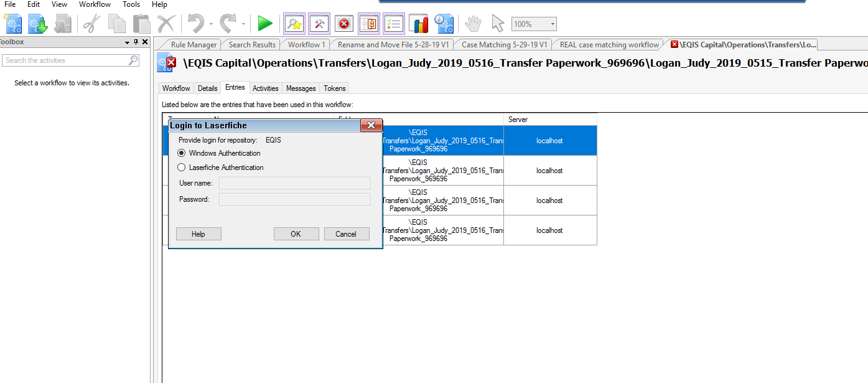Open the REAL case matching workflow tab
This screenshot has width=868, height=383.
609,45
